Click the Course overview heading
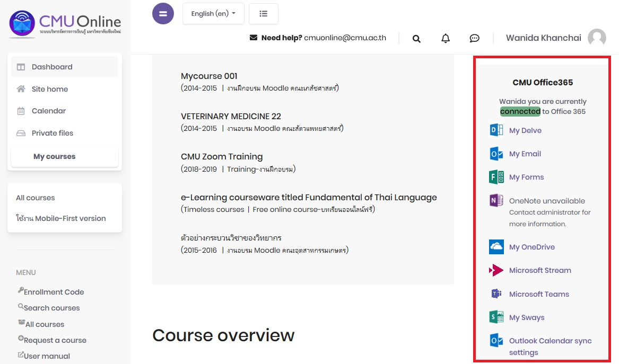 [223, 335]
